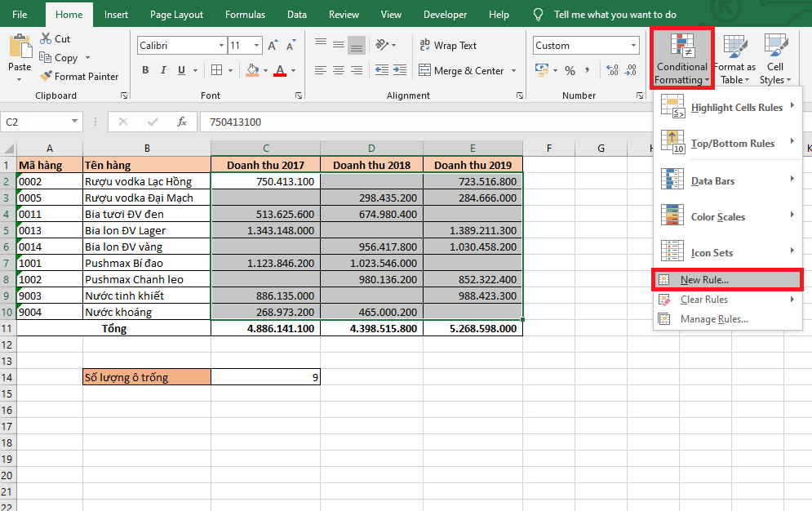Apply the red Font Color swatch

coord(280,70)
